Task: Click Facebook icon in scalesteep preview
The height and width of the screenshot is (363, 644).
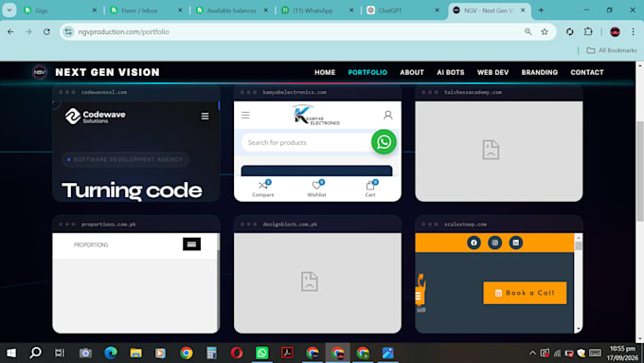Action: pyautogui.click(x=474, y=243)
